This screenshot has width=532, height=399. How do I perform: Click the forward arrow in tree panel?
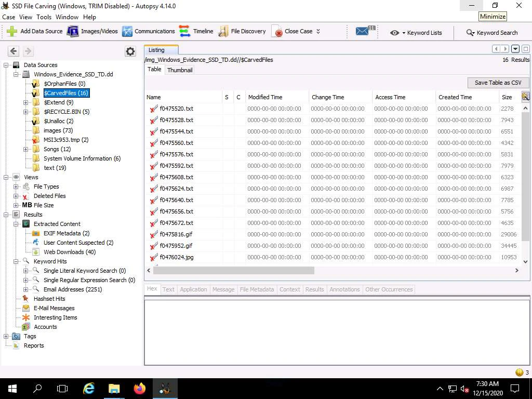point(28,51)
